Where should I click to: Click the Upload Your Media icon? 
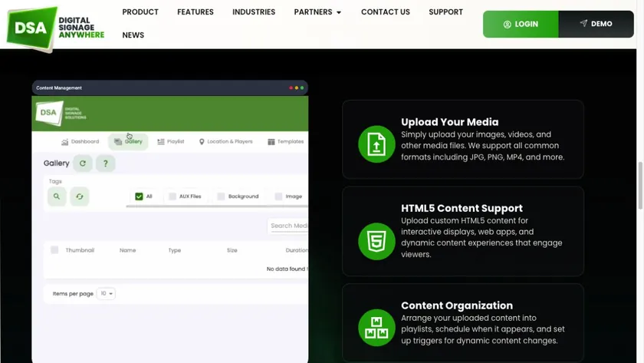point(376,144)
